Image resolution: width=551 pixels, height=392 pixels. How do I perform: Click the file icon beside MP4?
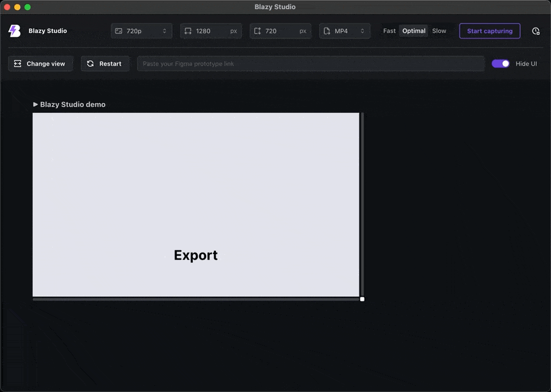(327, 31)
